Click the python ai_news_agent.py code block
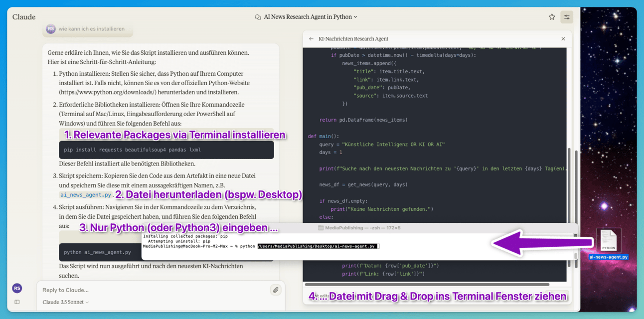This screenshot has height=319, width=644. (x=100, y=252)
